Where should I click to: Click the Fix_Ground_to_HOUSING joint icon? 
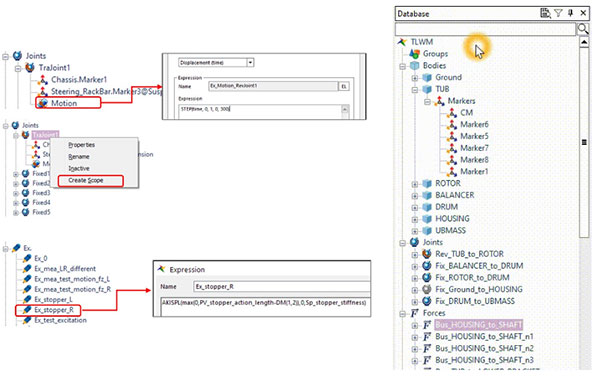point(427,290)
